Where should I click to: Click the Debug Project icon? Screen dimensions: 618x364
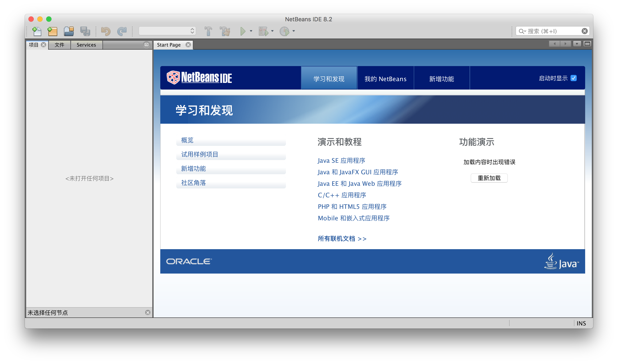[263, 31]
